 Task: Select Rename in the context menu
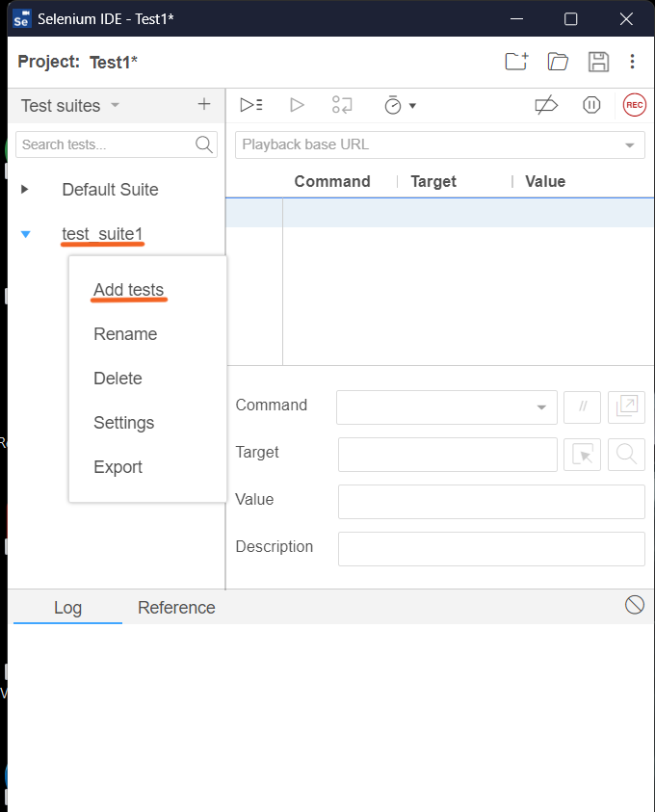pyautogui.click(x=125, y=334)
